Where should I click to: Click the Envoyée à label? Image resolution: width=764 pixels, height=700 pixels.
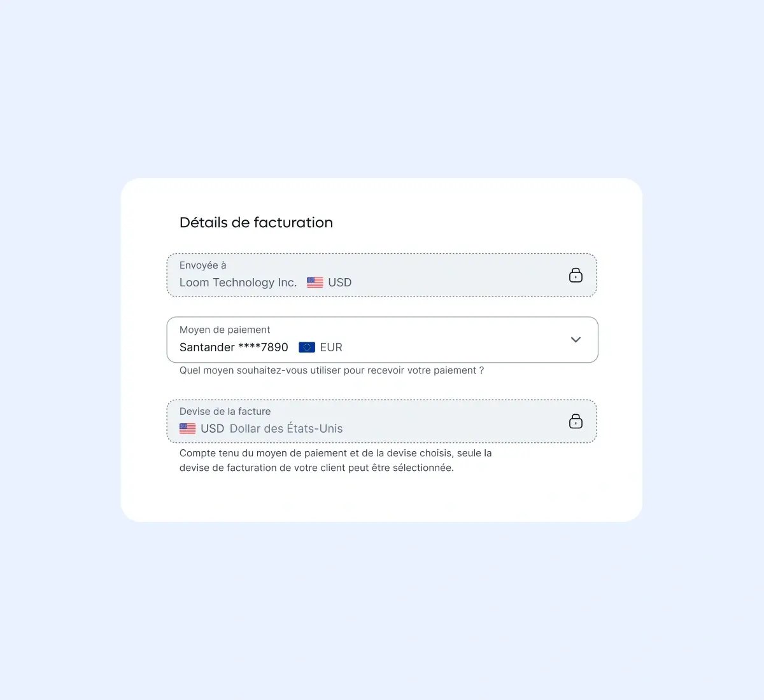coord(203,265)
